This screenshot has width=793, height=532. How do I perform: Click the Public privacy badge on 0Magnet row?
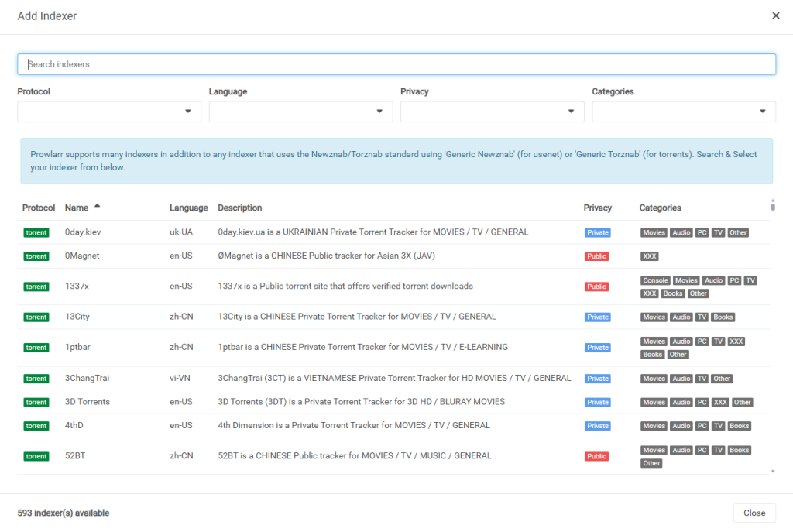(x=596, y=256)
